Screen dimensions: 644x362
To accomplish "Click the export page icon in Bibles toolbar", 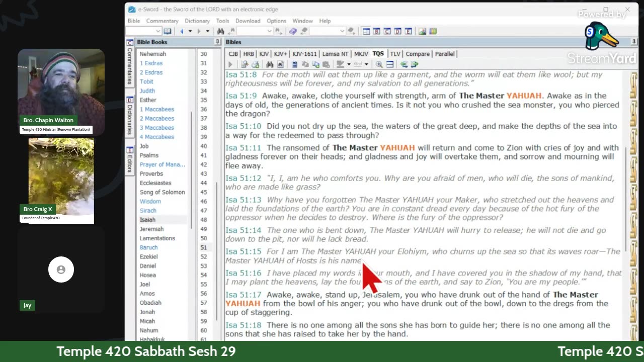I will pos(245,64).
